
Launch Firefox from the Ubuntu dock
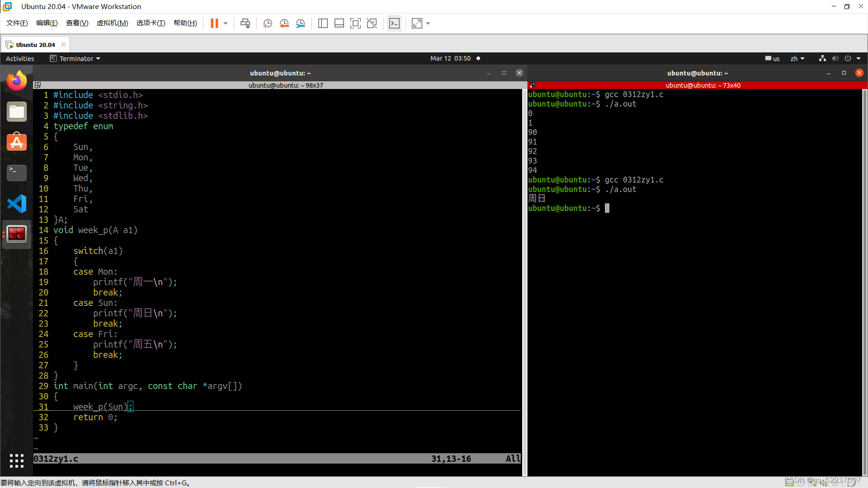[x=17, y=81]
